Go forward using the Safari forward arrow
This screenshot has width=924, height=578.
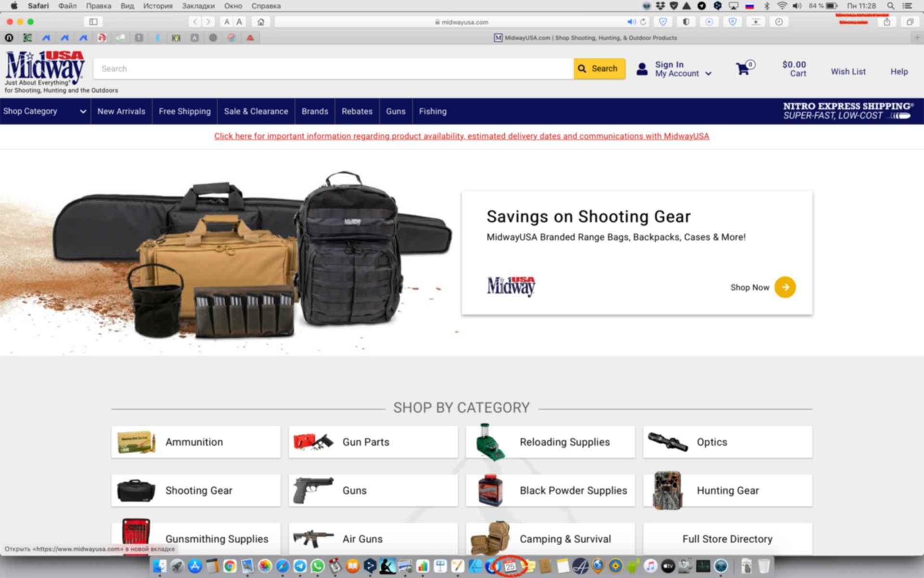coord(208,22)
